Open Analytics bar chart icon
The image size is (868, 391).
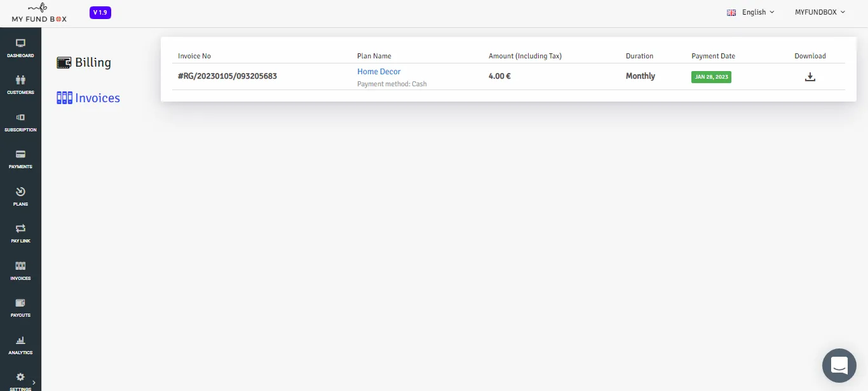[x=20, y=340]
